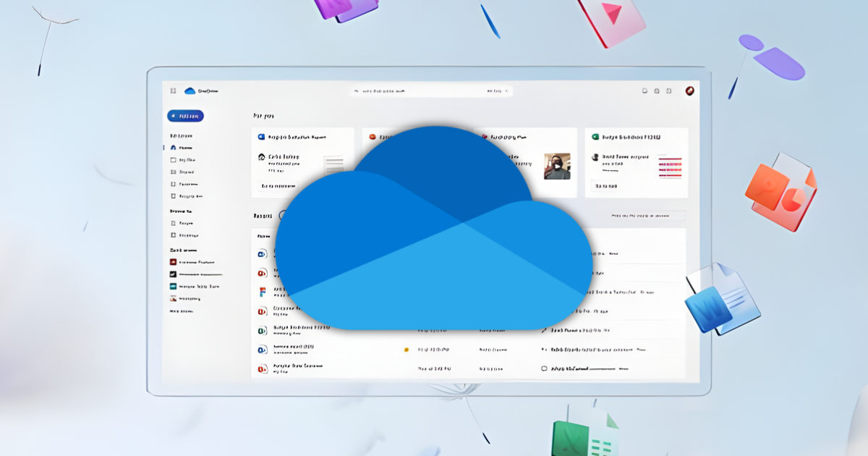
Task: Click the small OneDrive cloud logo in header
Action: tap(190, 91)
